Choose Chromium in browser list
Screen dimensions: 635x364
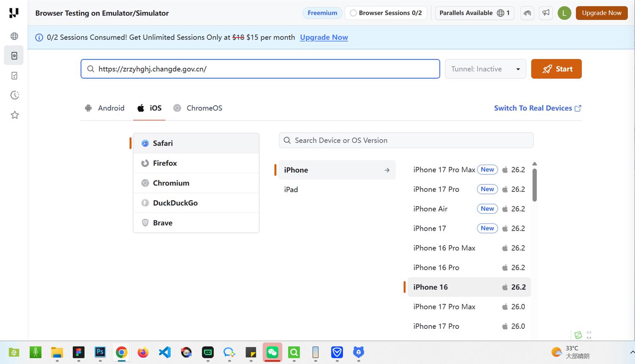coord(196,183)
